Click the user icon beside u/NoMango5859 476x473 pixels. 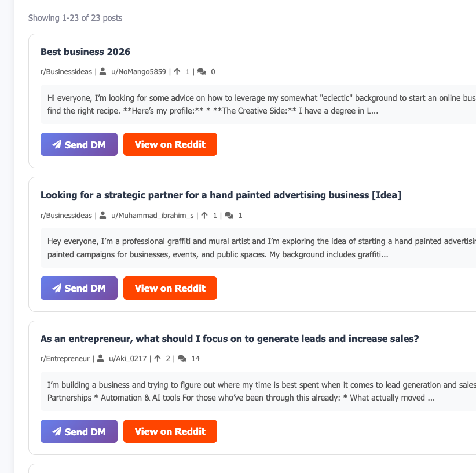click(103, 72)
